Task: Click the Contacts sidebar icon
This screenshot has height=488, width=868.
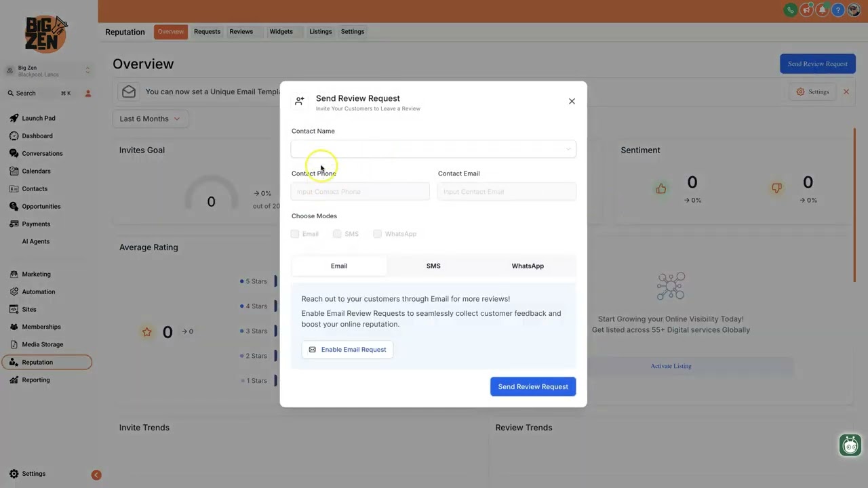Action: click(14, 188)
